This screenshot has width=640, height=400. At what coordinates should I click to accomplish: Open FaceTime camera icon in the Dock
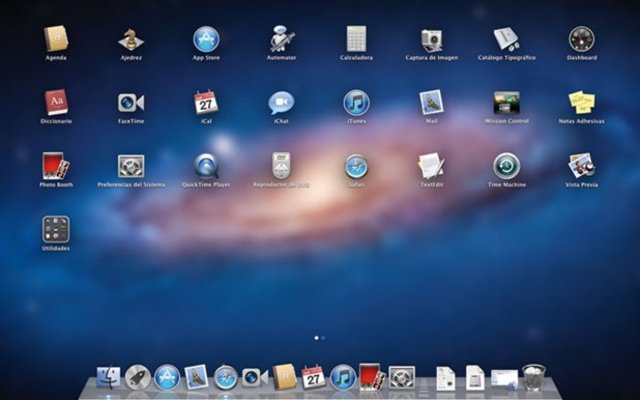coord(255,378)
